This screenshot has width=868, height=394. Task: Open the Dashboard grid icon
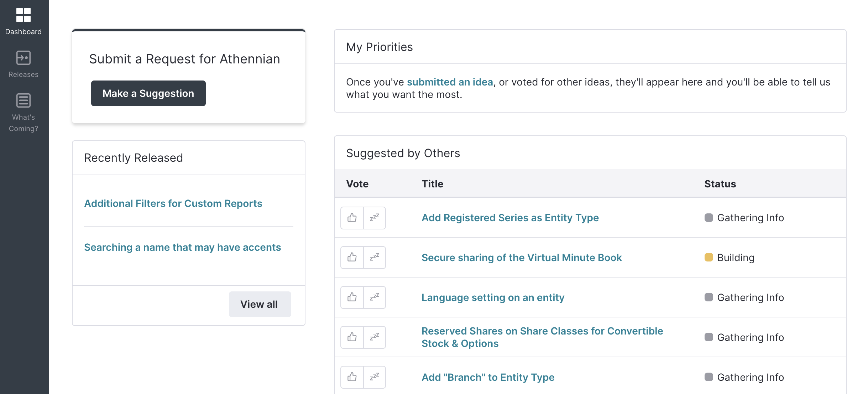(x=23, y=15)
